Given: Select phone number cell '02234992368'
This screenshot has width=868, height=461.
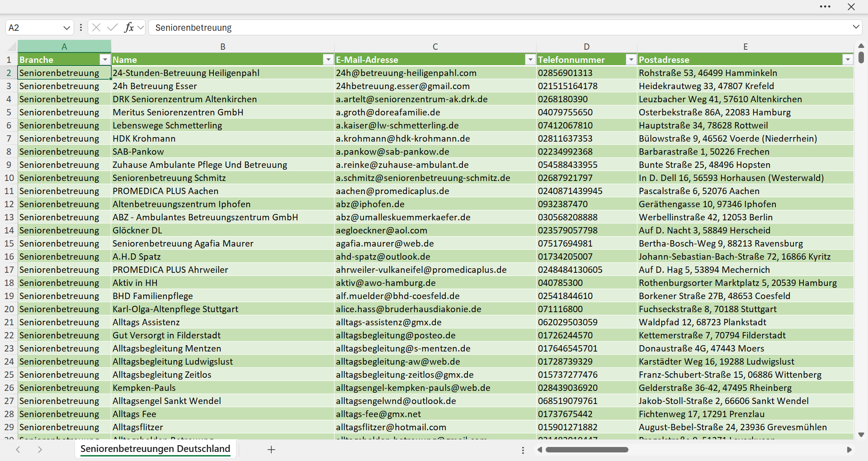Looking at the screenshot, I should click(587, 152).
